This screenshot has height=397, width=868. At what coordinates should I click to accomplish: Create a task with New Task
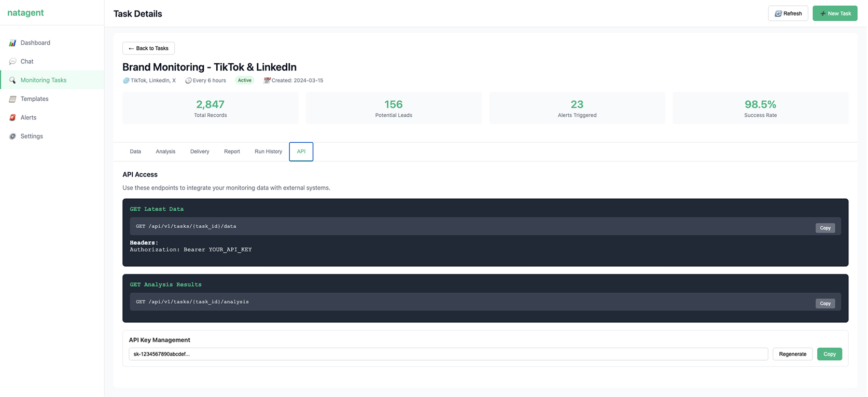834,13
